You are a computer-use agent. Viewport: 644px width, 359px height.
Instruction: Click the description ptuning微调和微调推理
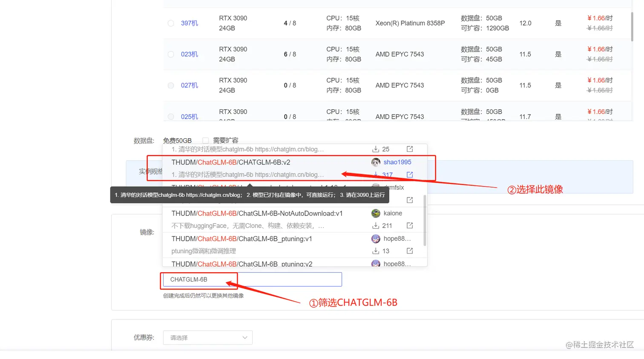pos(204,251)
